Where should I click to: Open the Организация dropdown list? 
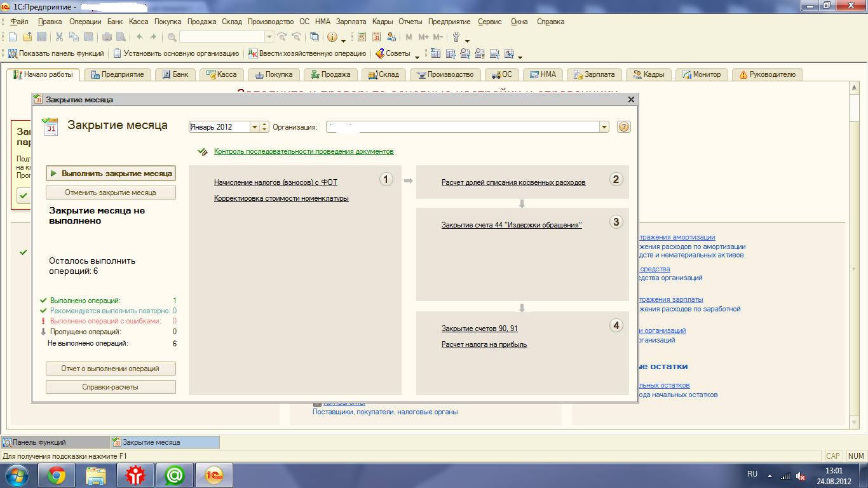604,127
